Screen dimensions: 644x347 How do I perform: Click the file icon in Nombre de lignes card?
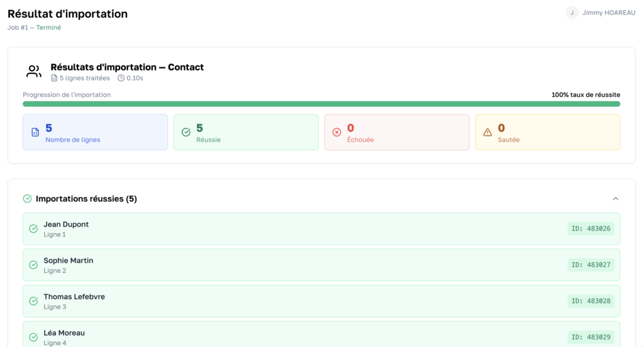pos(35,133)
